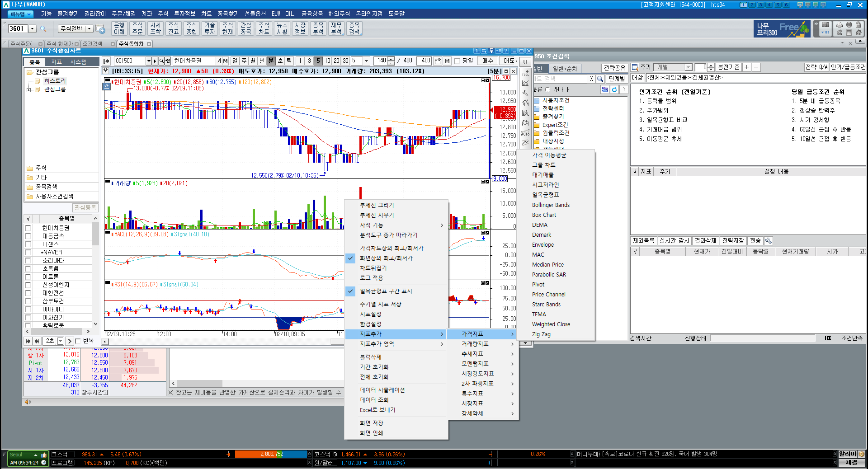Click the 관 watchlist button beside the stock code
The width and height of the screenshot is (868, 469).
(x=168, y=61)
